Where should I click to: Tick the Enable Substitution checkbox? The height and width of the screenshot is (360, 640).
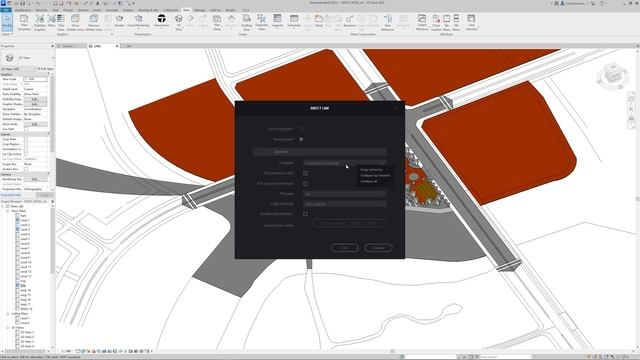(305, 213)
